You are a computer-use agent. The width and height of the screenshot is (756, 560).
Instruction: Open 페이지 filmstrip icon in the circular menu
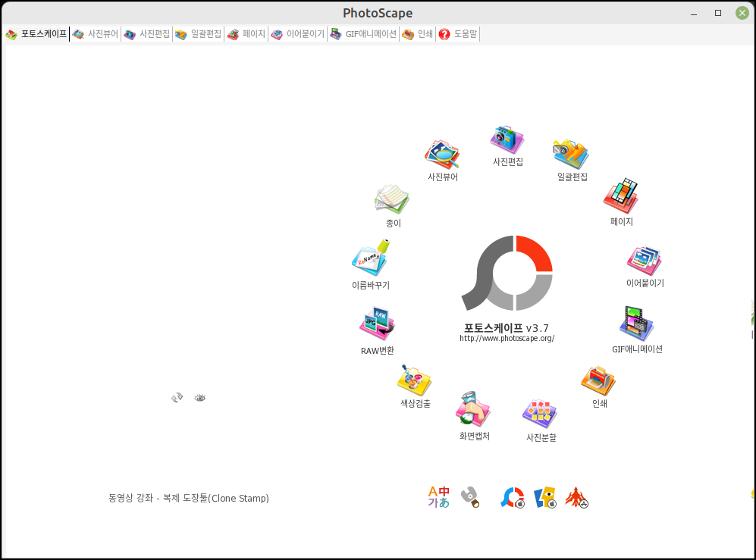pyautogui.click(x=621, y=196)
